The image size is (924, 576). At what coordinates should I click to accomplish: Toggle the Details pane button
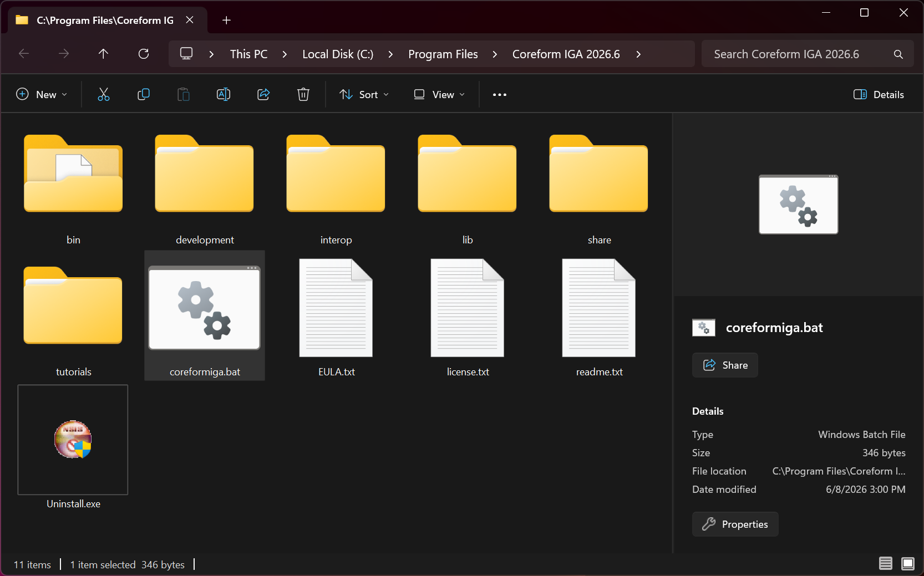879,94
